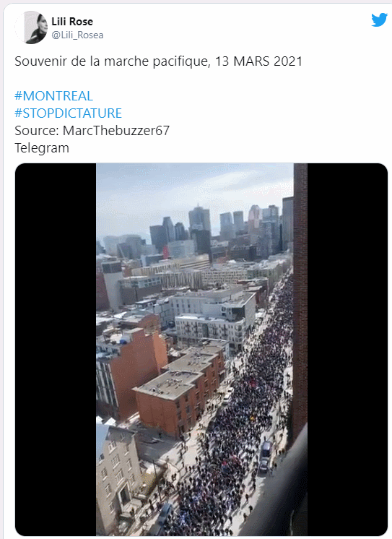Click the "Source: MarcThebuzzer67" line
This screenshot has height=539, width=392.
tap(92, 131)
